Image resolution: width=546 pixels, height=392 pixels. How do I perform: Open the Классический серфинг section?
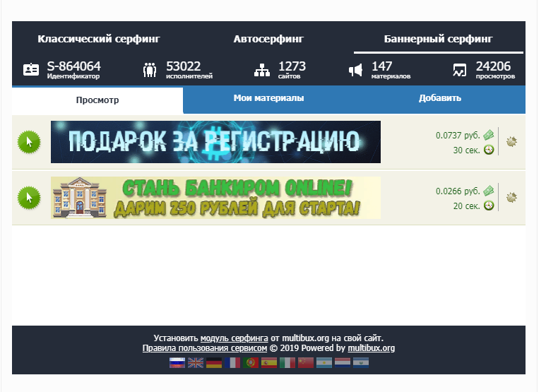click(x=99, y=39)
